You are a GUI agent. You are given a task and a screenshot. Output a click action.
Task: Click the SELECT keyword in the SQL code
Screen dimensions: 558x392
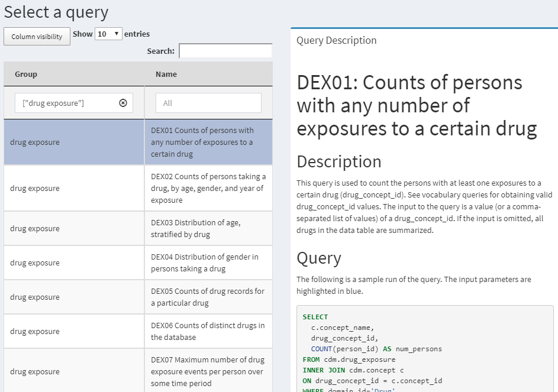pyautogui.click(x=315, y=317)
